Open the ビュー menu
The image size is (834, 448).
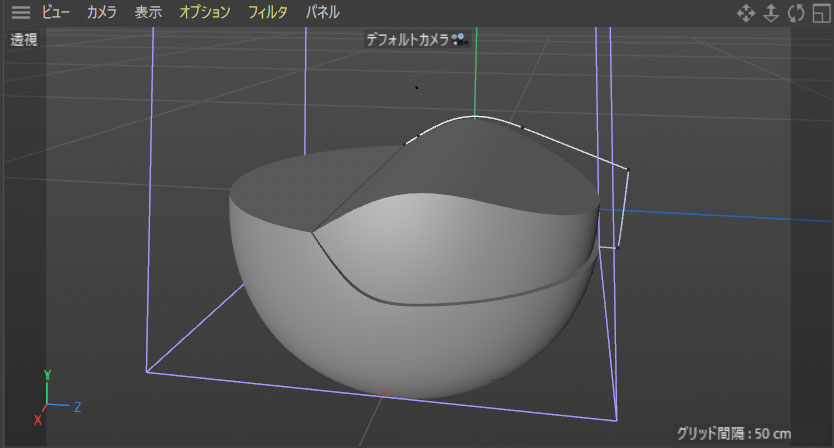point(56,13)
